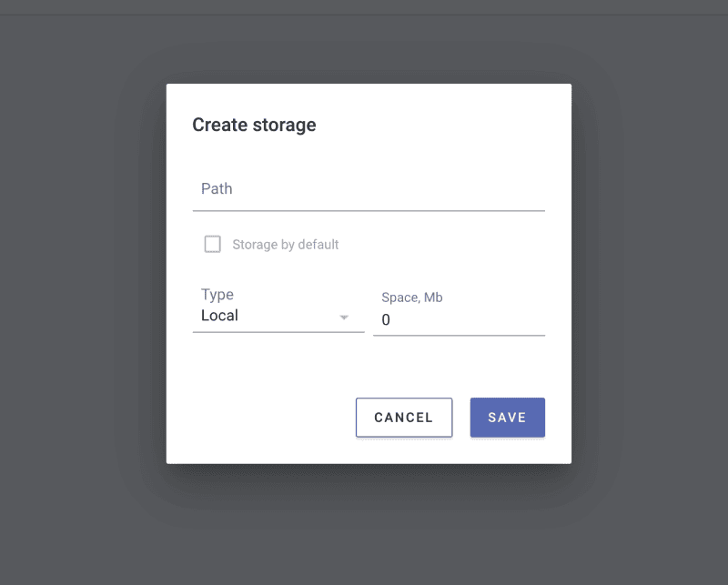This screenshot has width=728, height=585.
Task: Click the dropdown caret next to Local
Action: coord(344,318)
